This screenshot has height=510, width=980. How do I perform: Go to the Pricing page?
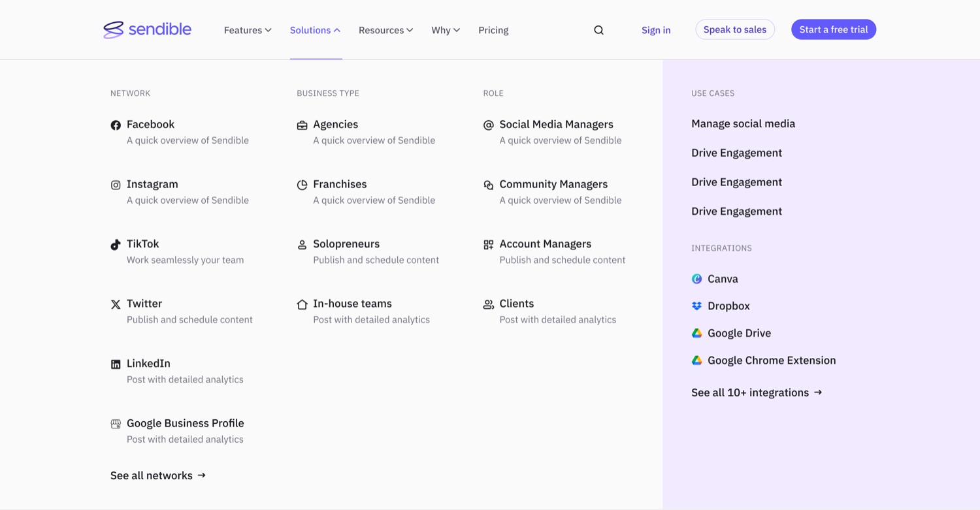(493, 30)
